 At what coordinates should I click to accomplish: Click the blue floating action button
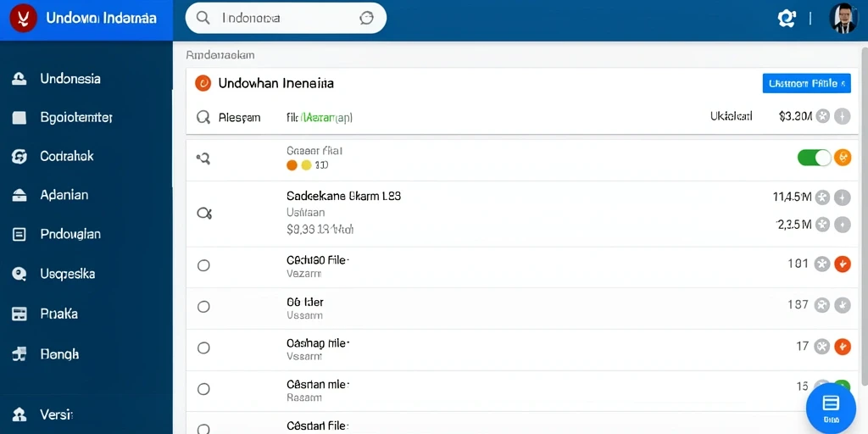click(831, 408)
